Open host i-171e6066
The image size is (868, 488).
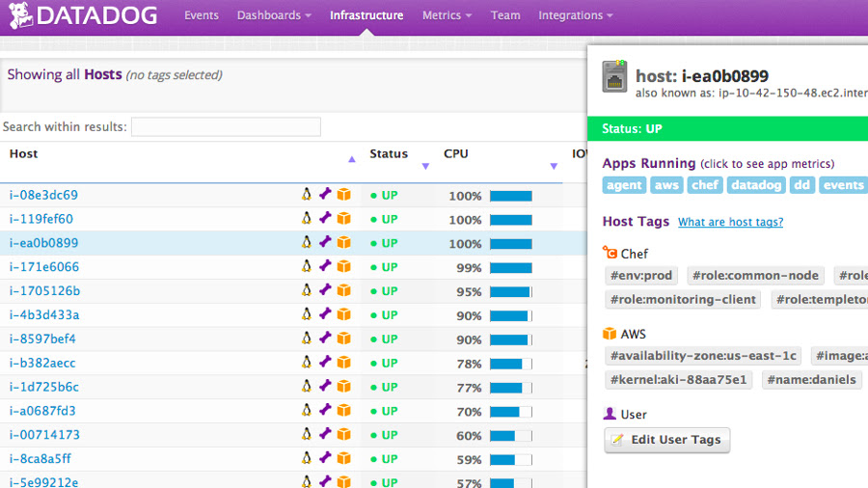tap(44, 267)
